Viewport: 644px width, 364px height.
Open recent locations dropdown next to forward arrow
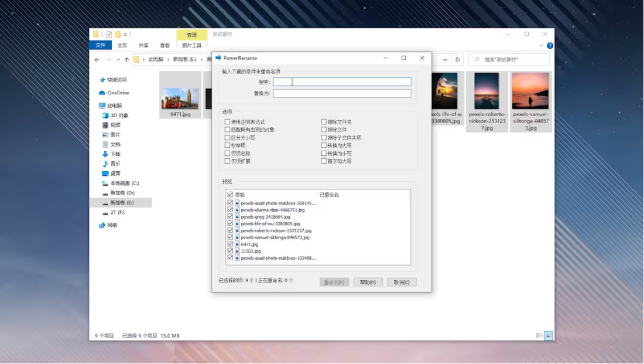pos(118,60)
